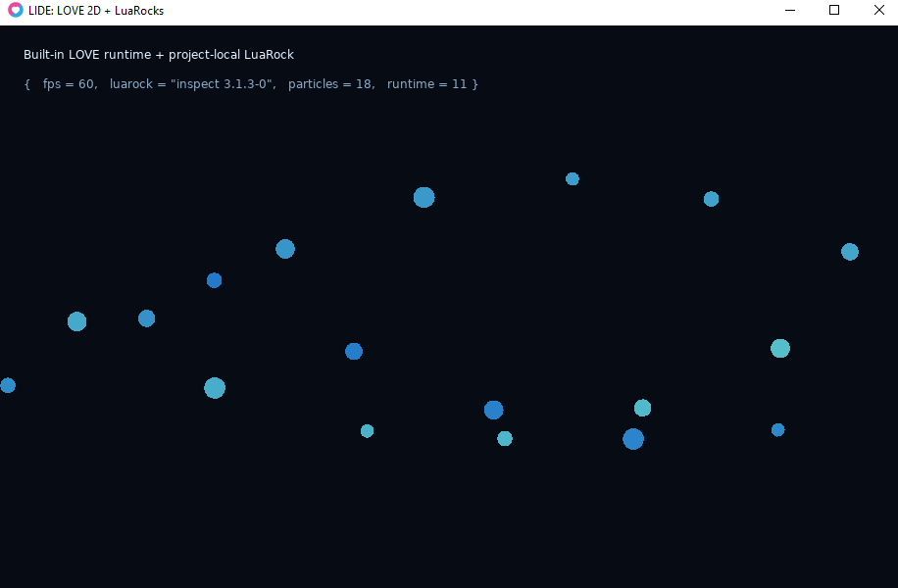The width and height of the screenshot is (898, 588).
Task: Click the large teal particle right of the clipped edge particle
Action: click(215, 388)
